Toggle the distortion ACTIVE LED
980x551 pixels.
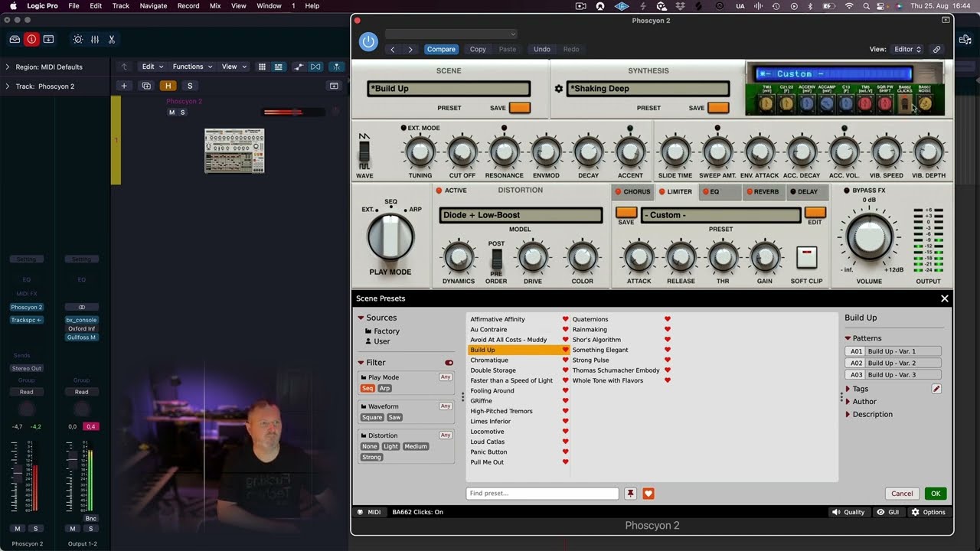439,191
